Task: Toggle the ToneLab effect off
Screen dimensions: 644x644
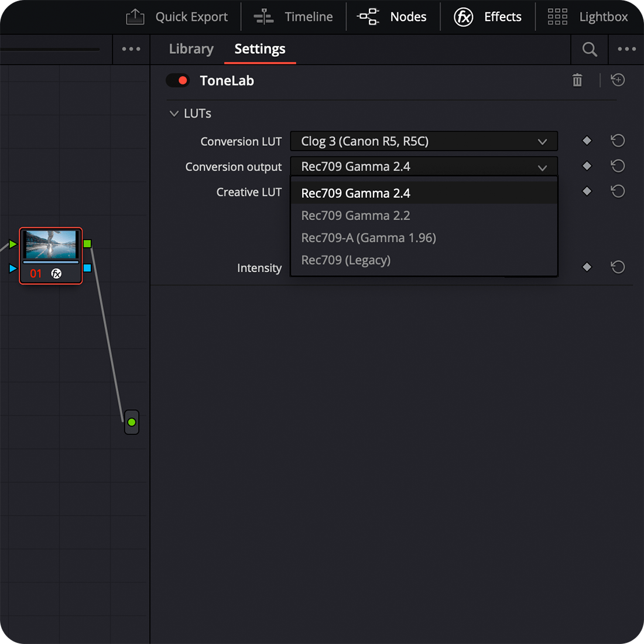Action: pos(177,81)
